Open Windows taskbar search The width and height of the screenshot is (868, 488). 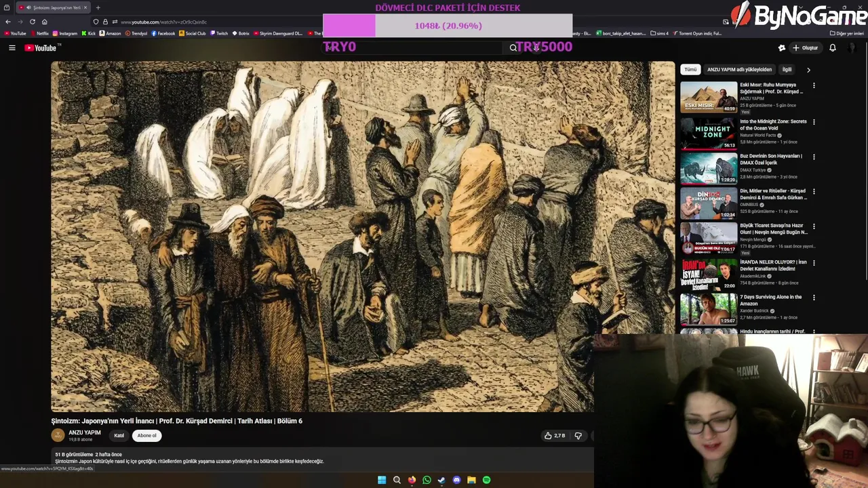(397, 480)
